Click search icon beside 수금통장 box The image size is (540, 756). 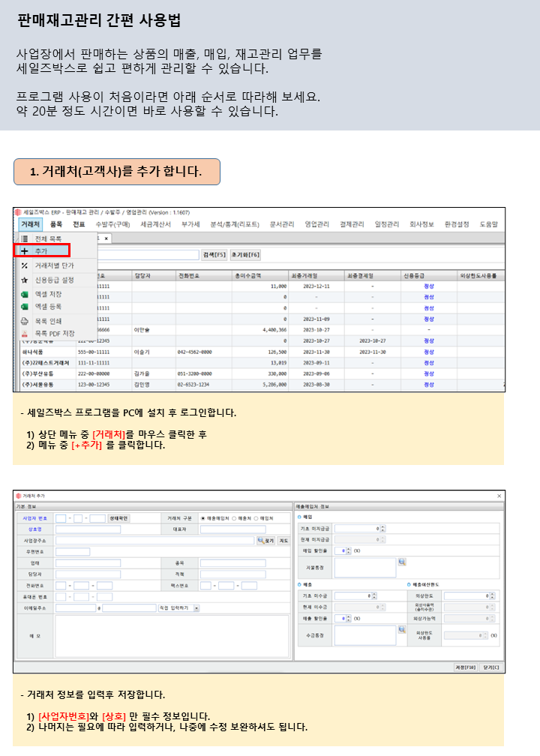[402, 630]
